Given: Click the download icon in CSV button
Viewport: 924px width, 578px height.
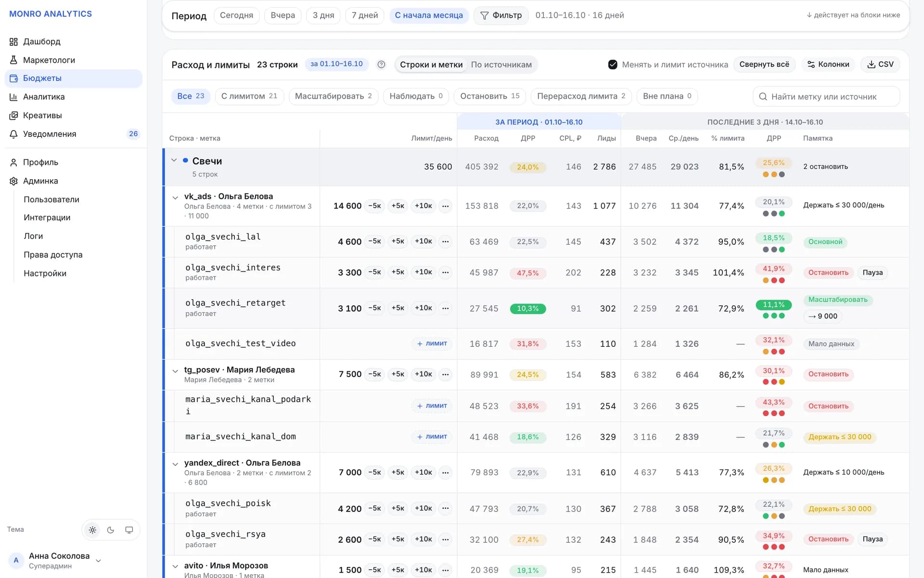Looking at the screenshot, I should point(871,65).
